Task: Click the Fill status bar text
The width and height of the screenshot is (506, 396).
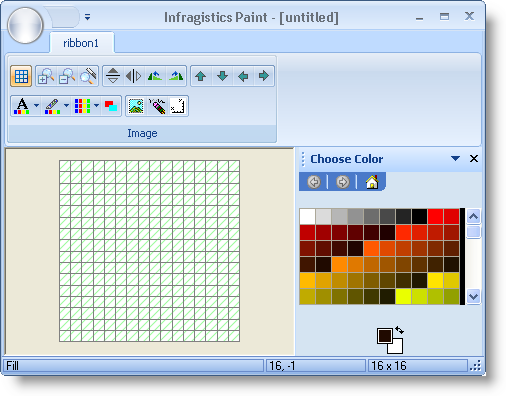Action: pyautogui.click(x=12, y=366)
